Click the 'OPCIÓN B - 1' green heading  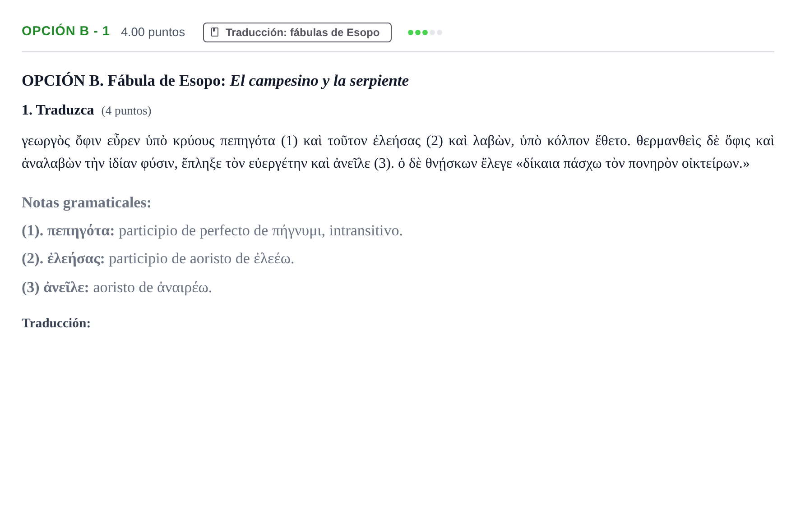(66, 31)
